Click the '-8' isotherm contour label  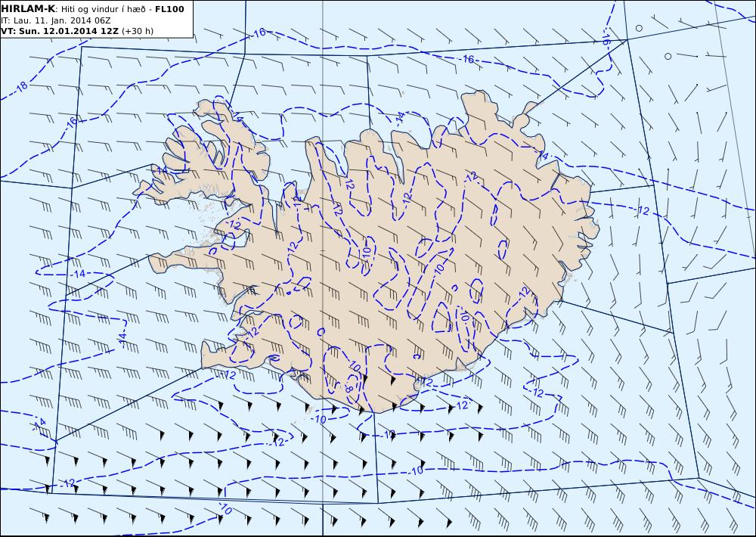pos(349,389)
